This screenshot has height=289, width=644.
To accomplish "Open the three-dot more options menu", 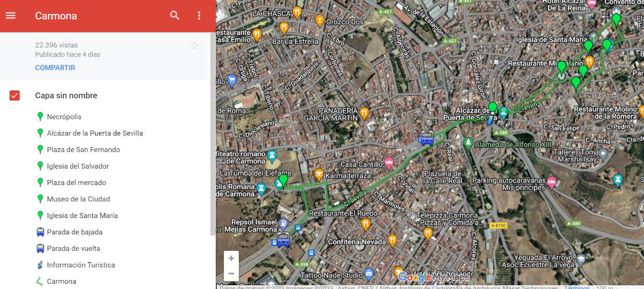I will point(199,16).
